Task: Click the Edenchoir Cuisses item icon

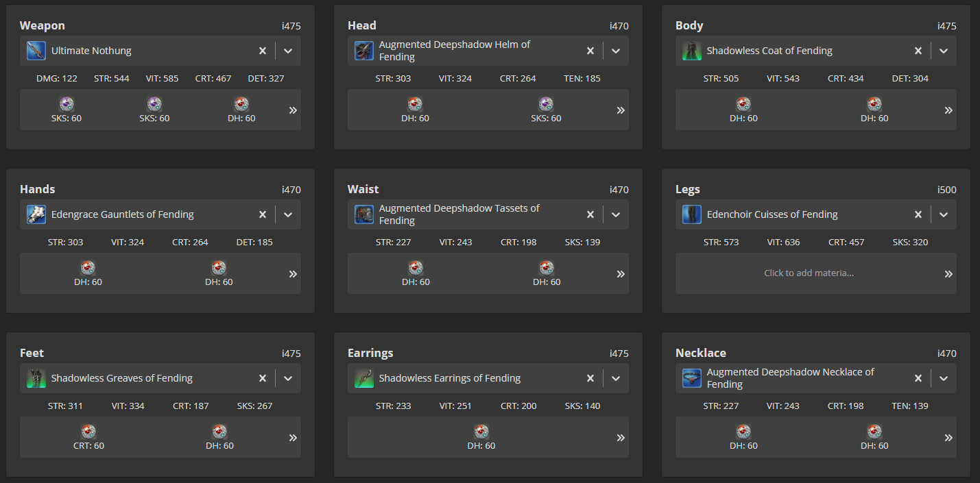Action: [692, 214]
